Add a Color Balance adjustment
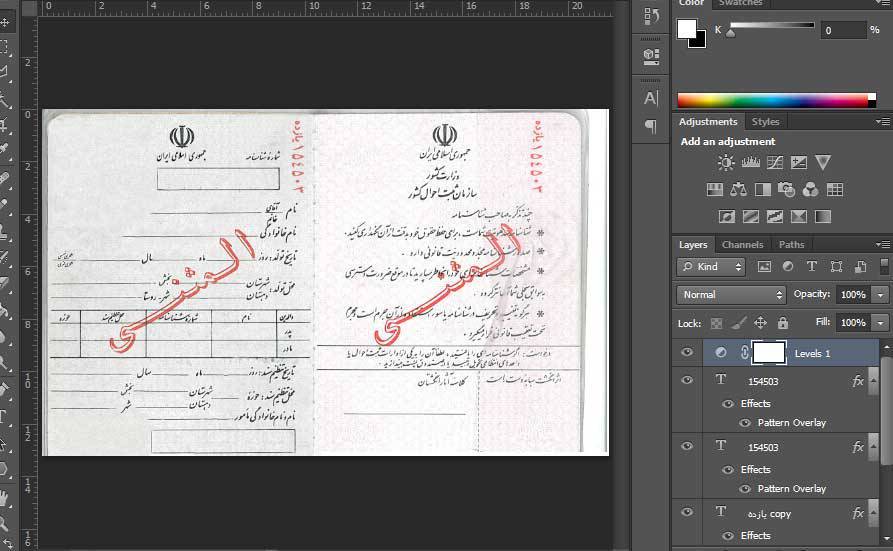 tap(738, 190)
